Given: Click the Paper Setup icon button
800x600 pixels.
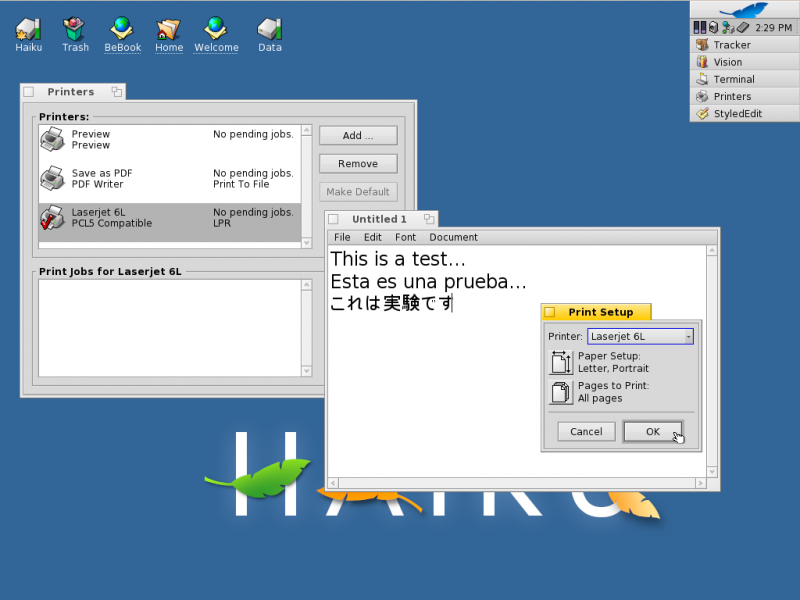Looking at the screenshot, I should [x=561, y=362].
